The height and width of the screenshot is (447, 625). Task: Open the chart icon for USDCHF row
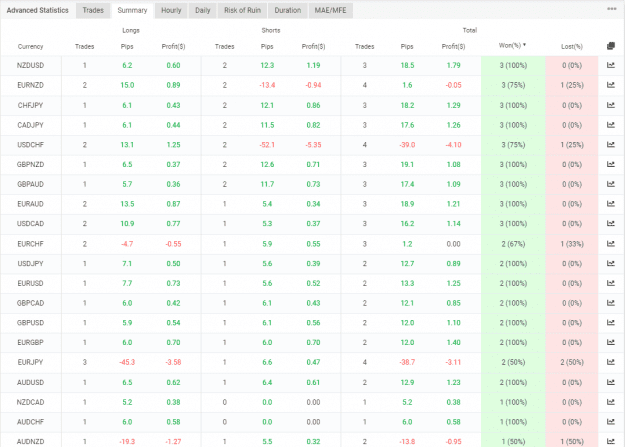pos(611,145)
